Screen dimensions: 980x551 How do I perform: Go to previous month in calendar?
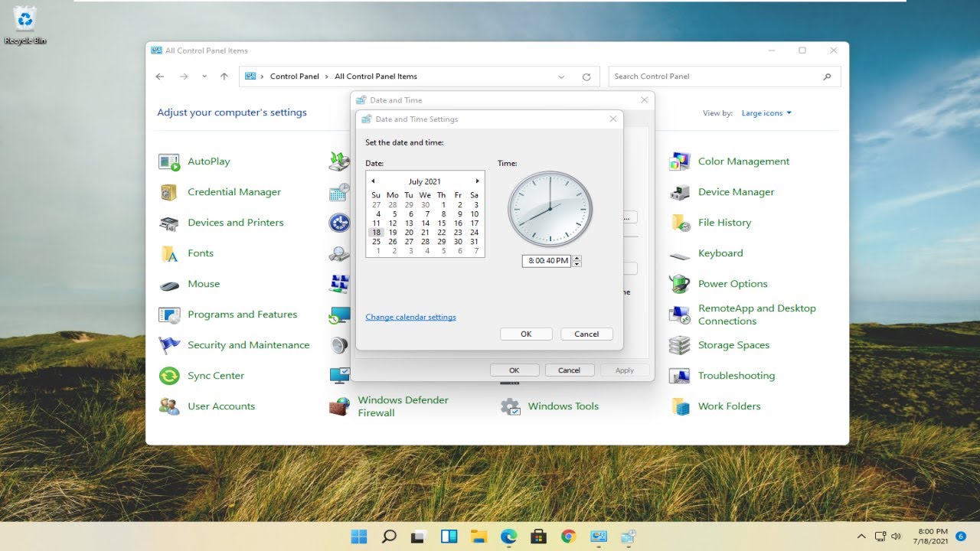pyautogui.click(x=373, y=181)
